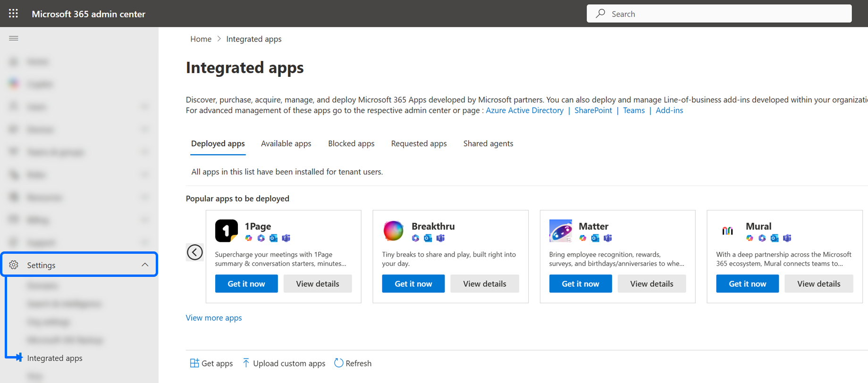Click the Teams icon under Breakthru

click(440, 238)
